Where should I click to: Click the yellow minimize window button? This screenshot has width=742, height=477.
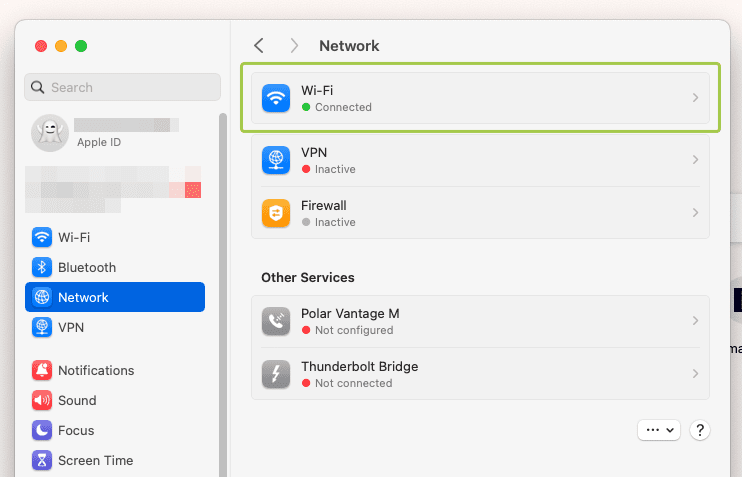point(61,46)
